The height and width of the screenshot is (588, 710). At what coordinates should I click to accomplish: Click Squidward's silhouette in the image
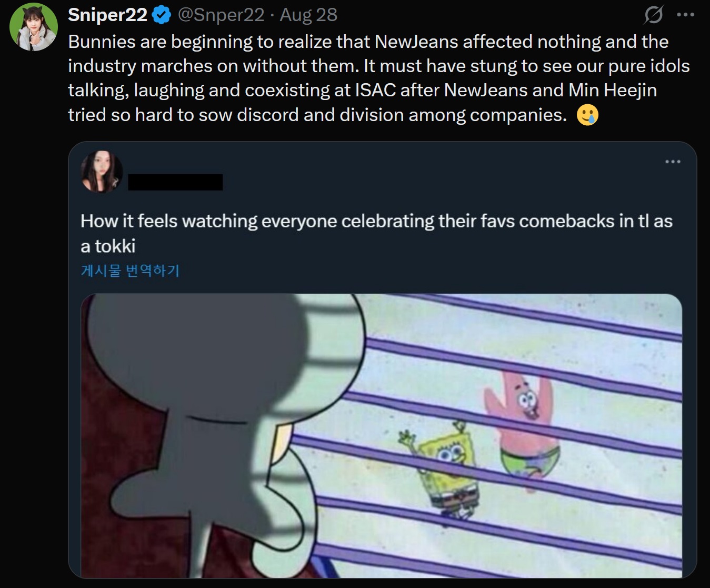221,432
